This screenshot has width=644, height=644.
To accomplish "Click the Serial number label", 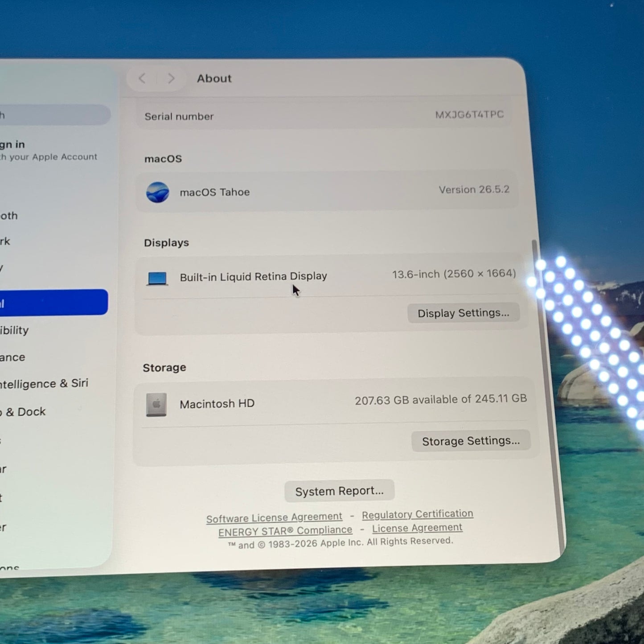I will pos(179,117).
